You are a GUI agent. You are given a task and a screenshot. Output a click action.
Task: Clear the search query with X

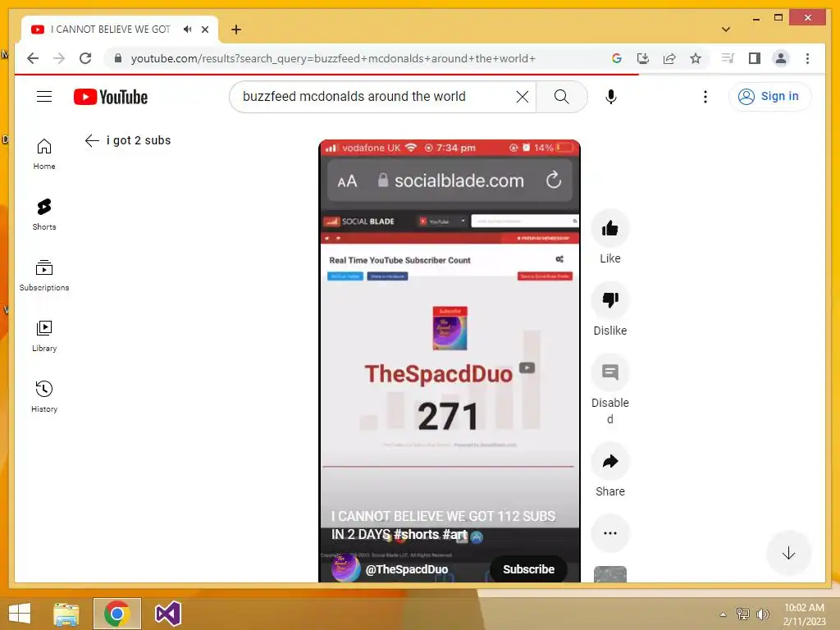522,97
